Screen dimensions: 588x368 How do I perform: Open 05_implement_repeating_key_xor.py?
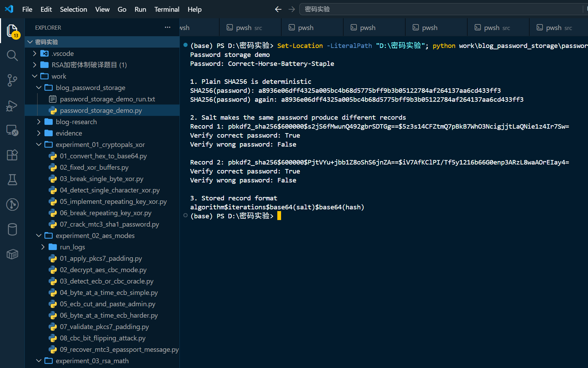click(102, 201)
